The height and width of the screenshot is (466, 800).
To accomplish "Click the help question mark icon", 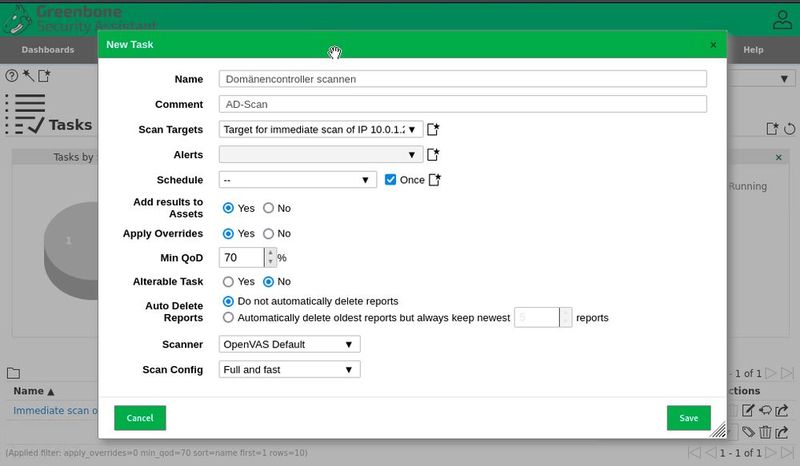I will (x=12, y=76).
